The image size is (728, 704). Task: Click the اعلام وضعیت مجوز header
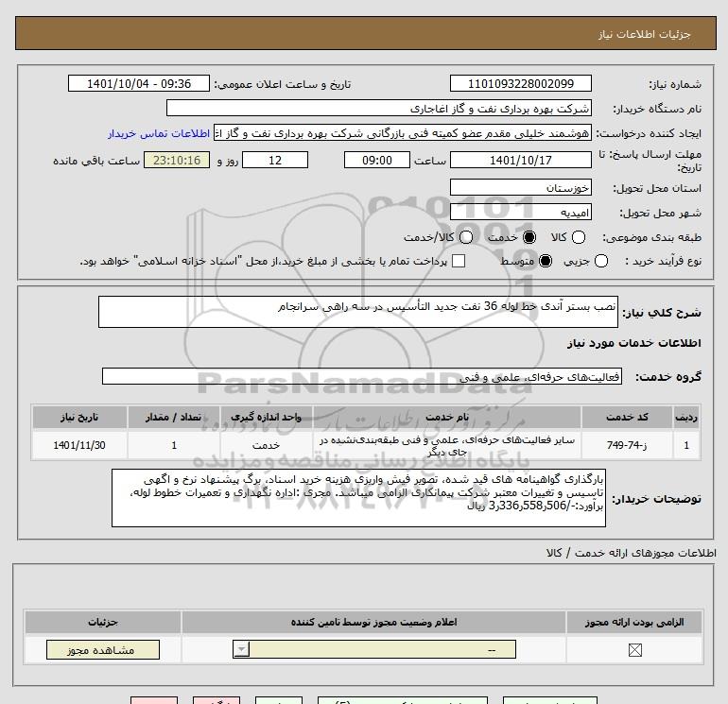point(373,622)
